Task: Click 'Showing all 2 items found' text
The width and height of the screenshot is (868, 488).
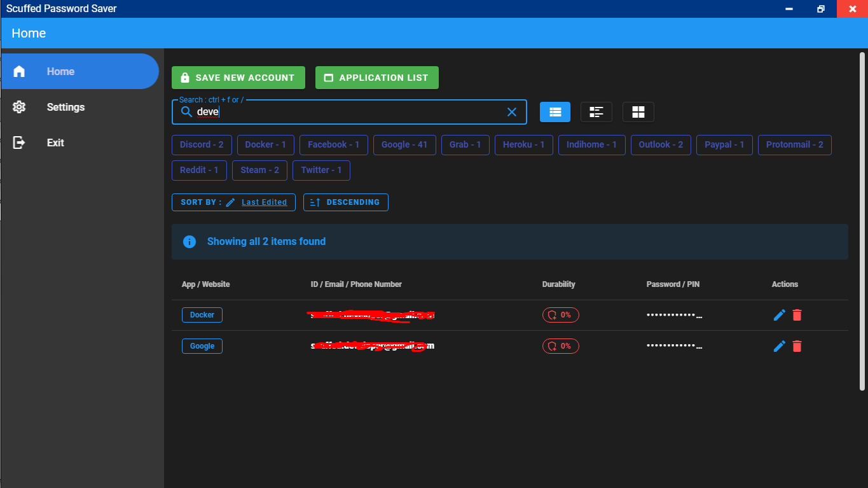Action: (x=266, y=242)
